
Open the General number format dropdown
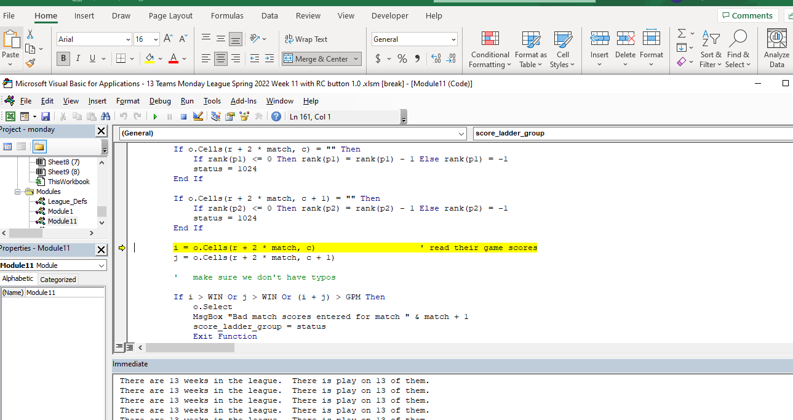pos(453,40)
